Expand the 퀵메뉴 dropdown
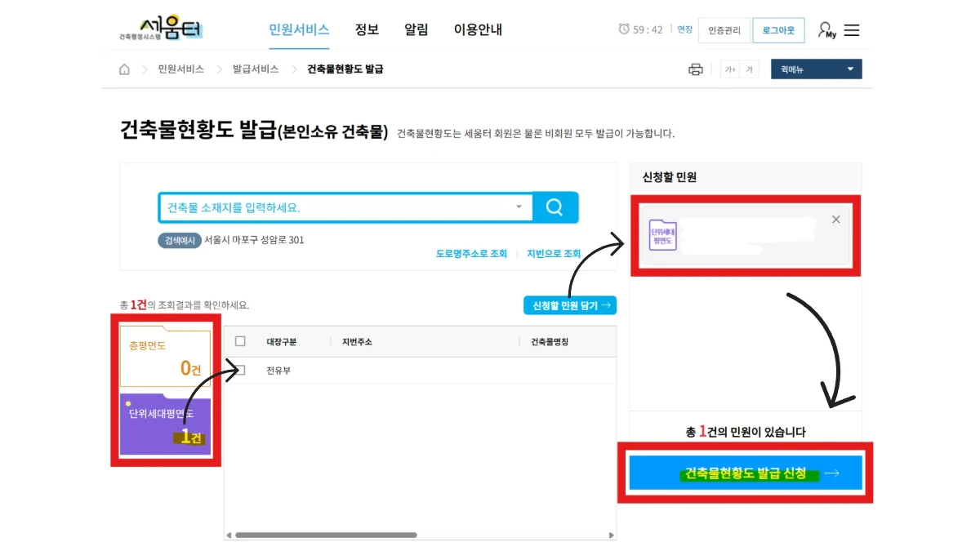This screenshot has width=980, height=551. click(x=816, y=69)
